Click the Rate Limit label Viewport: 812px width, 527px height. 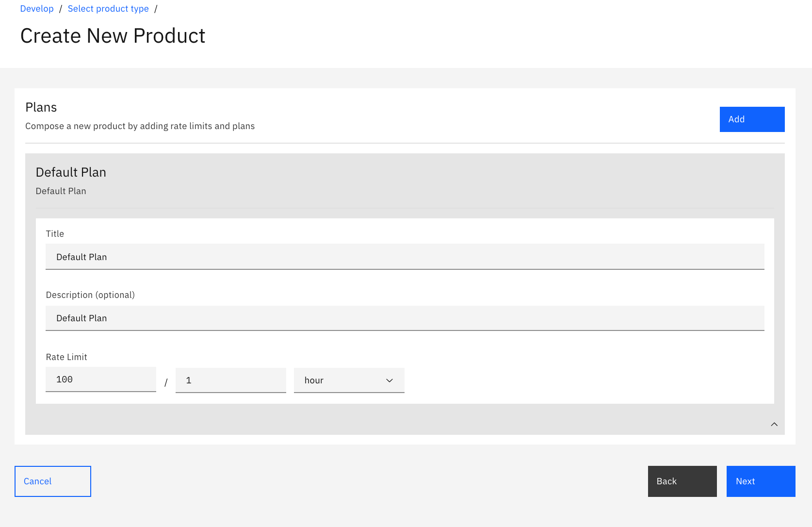click(66, 357)
